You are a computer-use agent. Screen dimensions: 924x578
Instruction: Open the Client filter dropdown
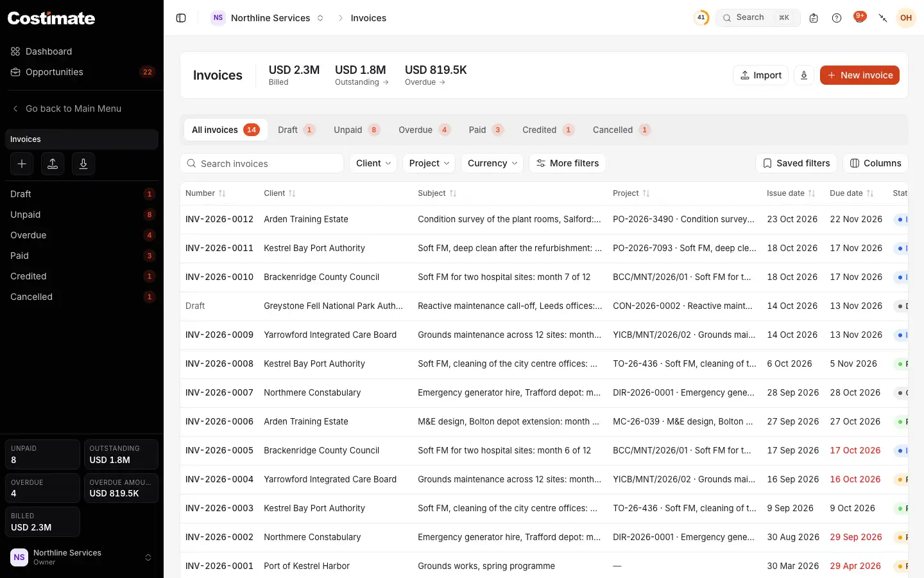point(373,163)
